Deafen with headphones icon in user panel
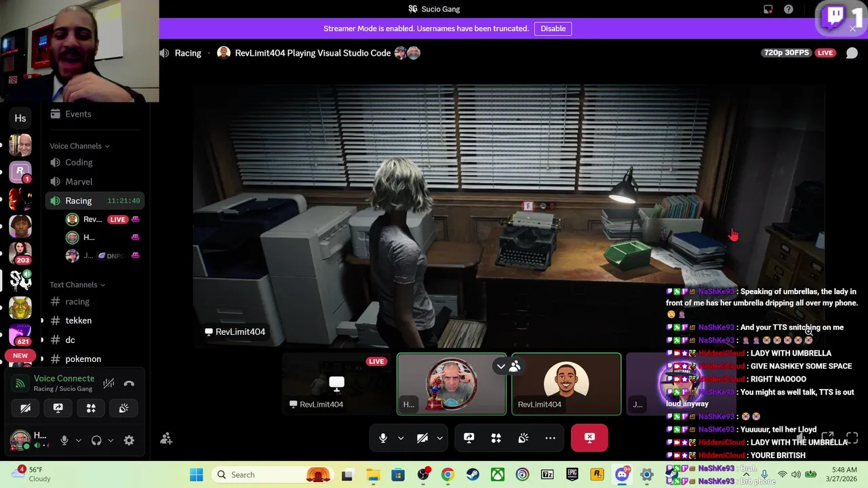Screen dimensions: 868x488 pyautogui.click(x=96, y=441)
